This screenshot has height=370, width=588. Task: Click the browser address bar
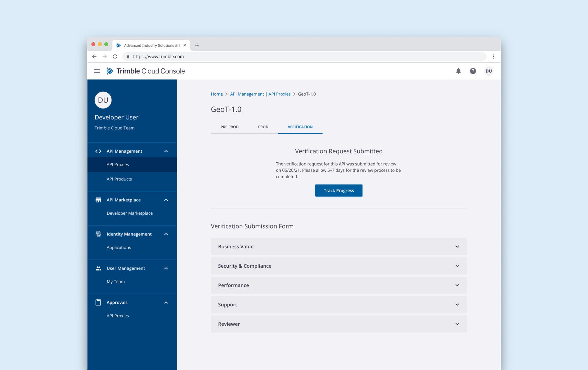304,57
